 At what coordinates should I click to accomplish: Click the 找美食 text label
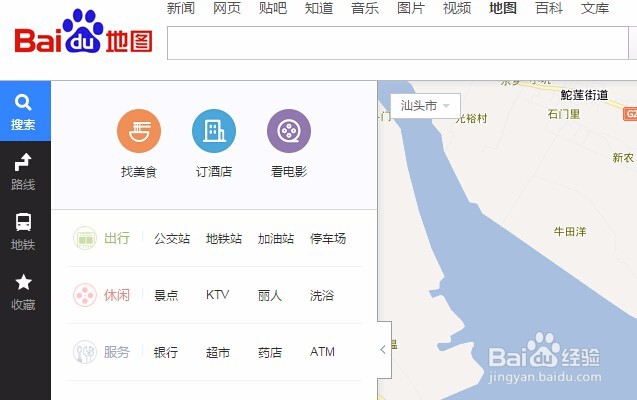(139, 172)
